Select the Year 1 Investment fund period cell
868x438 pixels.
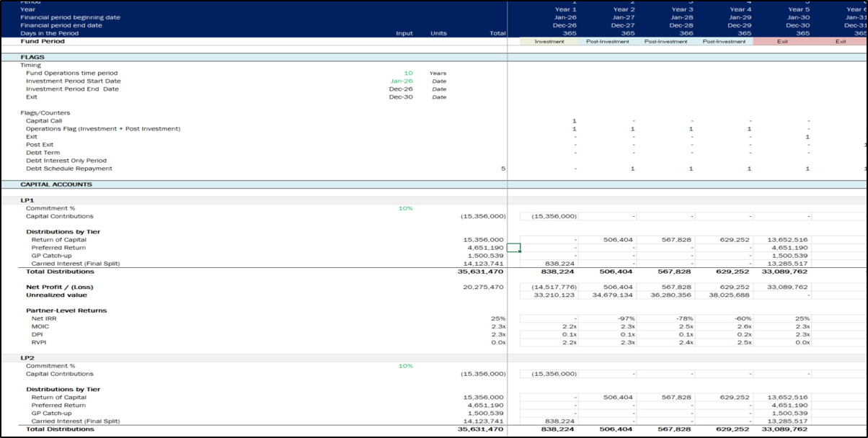click(x=549, y=42)
